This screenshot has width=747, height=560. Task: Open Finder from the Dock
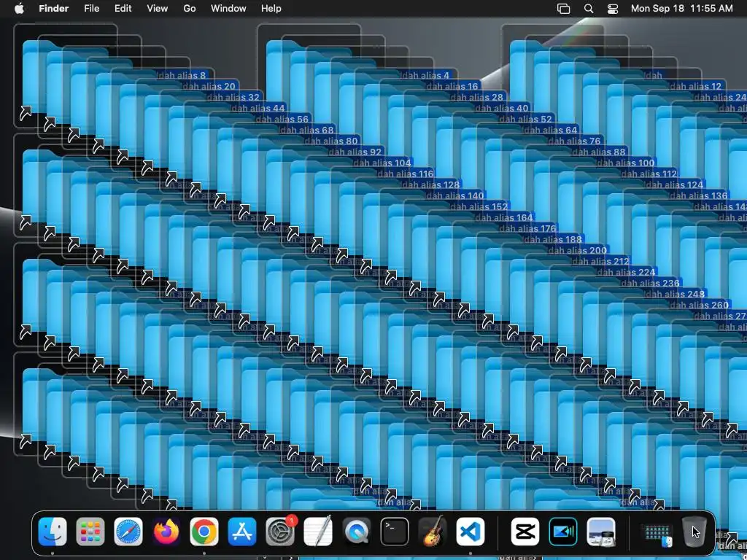coord(52,532)
